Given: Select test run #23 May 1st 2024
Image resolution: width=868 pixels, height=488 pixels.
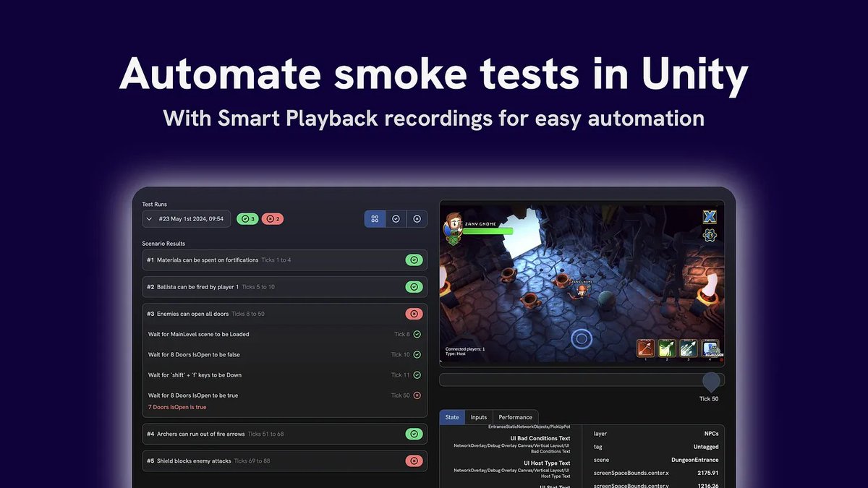Looking at the screenshot, I should [187, 218].
